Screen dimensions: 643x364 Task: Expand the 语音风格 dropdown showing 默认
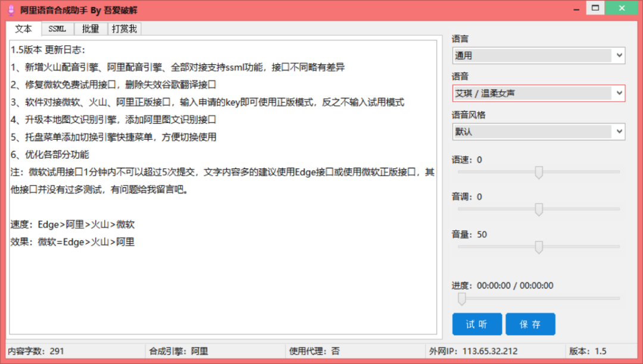pyautogui.click(x=538, y=131)
